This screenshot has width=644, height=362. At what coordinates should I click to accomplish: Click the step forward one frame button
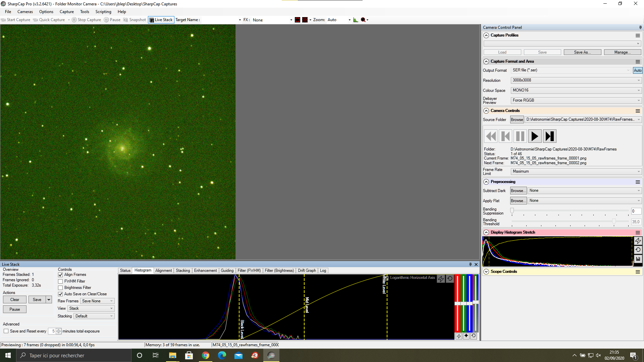pos(550,136)
